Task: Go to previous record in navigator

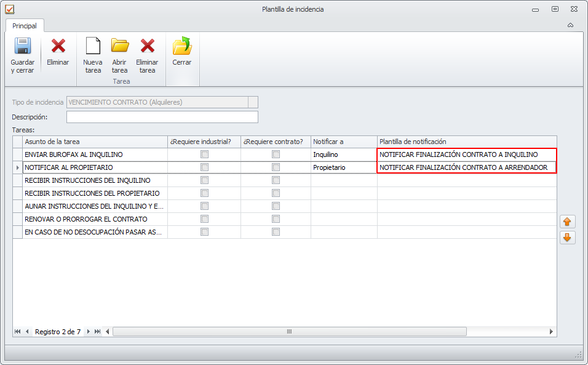Action: [x=27, y=331]
